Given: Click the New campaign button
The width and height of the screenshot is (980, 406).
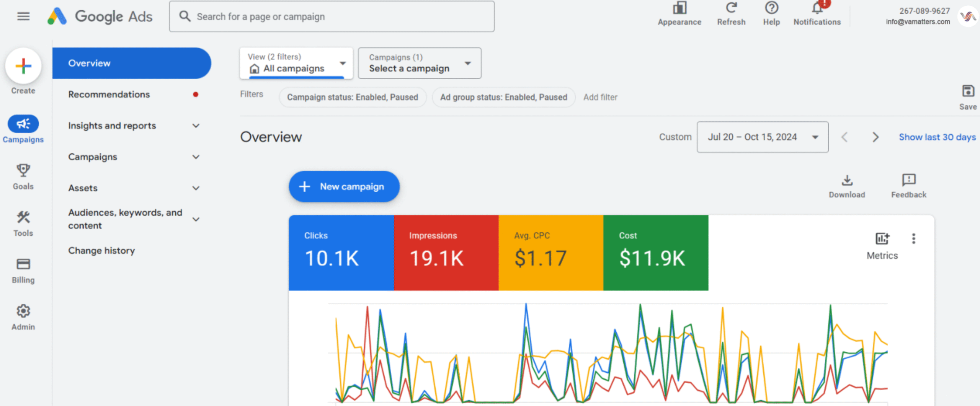Looking at the screenshot, I should click(344, 187).
